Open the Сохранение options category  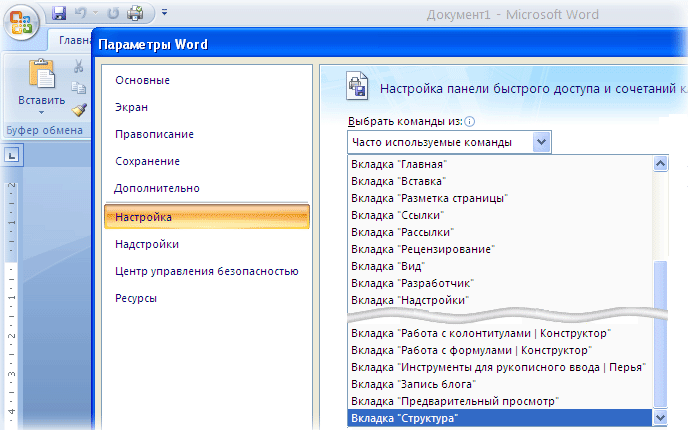click(x=147, y=161)
